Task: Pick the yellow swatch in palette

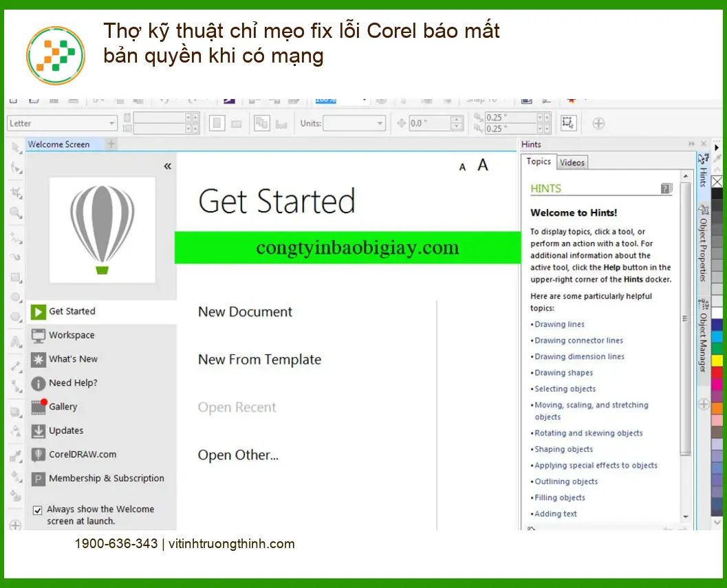Action: pos(717,360)
